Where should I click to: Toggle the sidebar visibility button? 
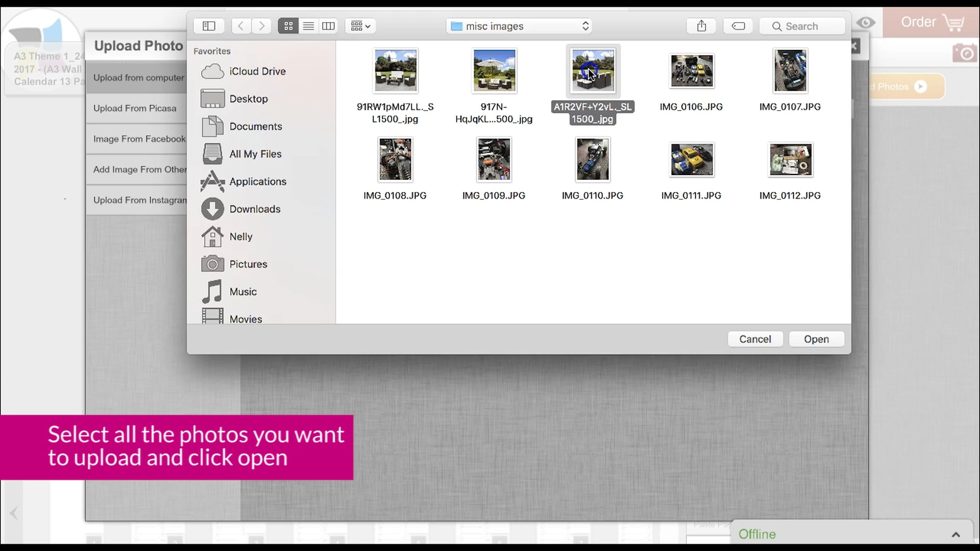point(209,26)
